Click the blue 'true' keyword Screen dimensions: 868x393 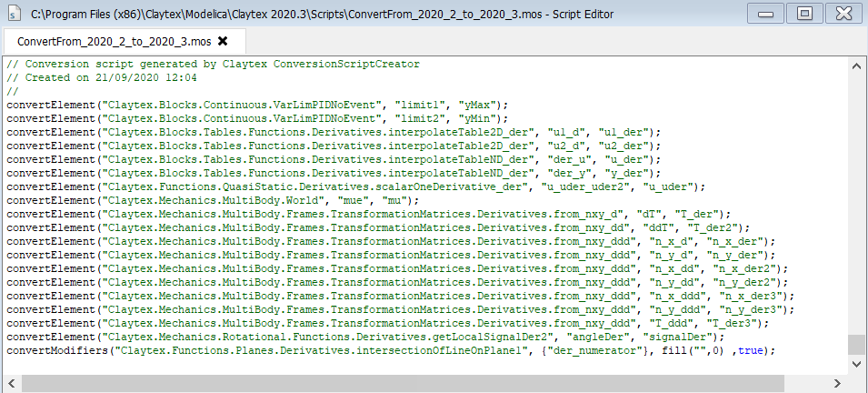(750, 350)
